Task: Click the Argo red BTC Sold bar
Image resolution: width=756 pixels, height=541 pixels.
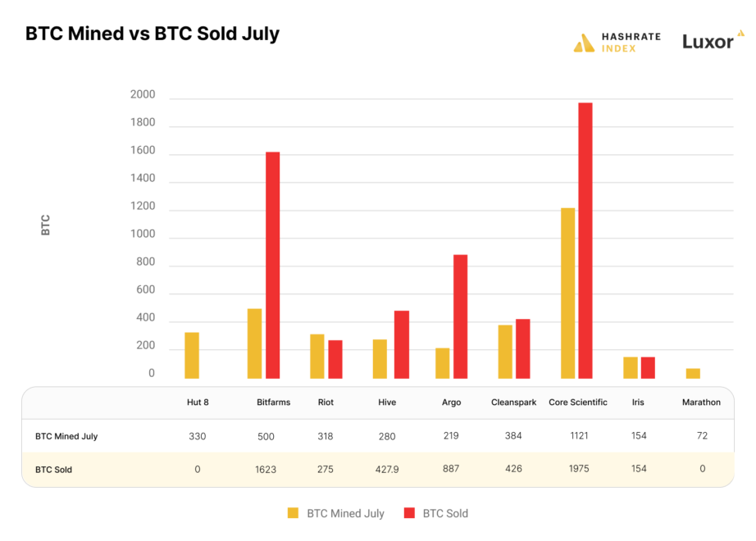Action: [460, 316]
